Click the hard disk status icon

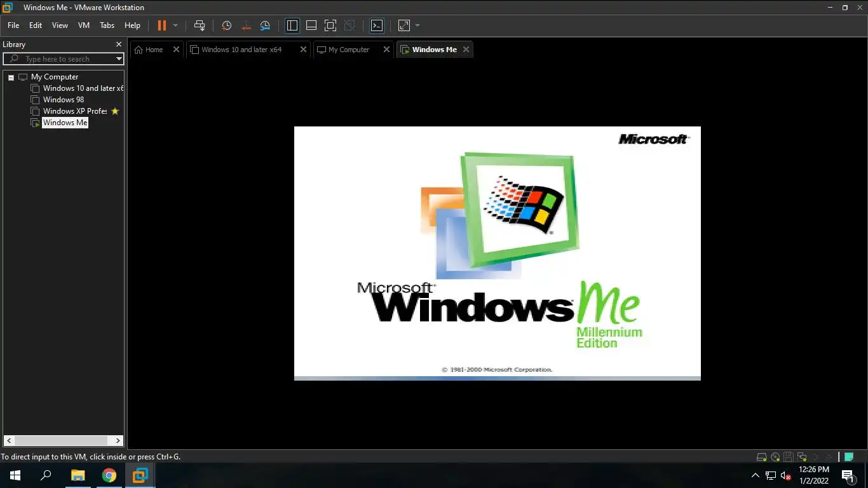click(761, 457)
